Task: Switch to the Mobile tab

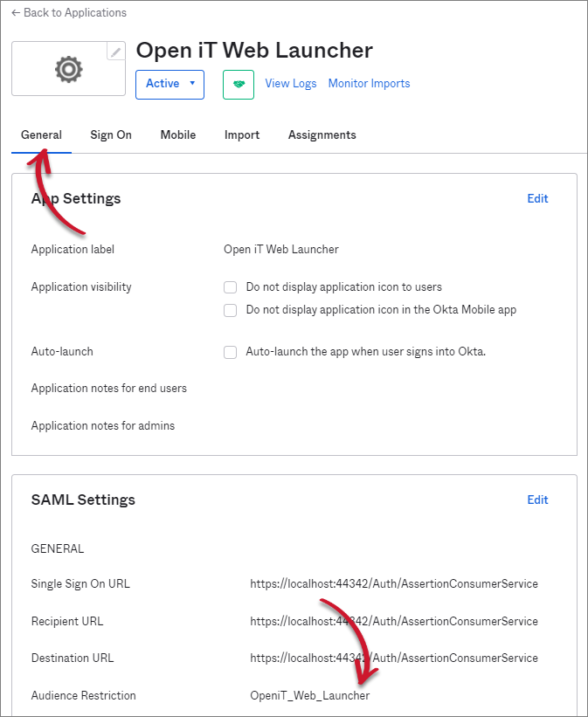Action: 178,135
